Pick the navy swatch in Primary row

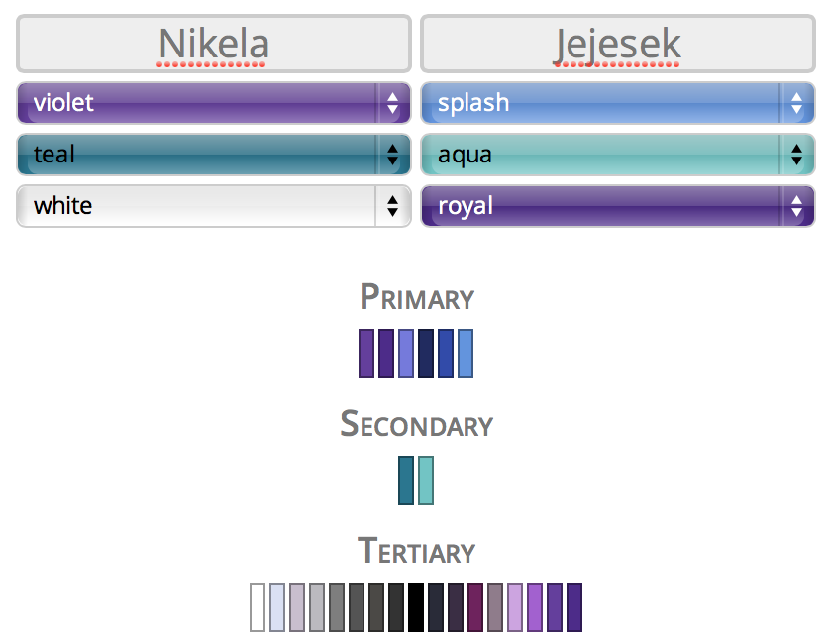(426, 354)
